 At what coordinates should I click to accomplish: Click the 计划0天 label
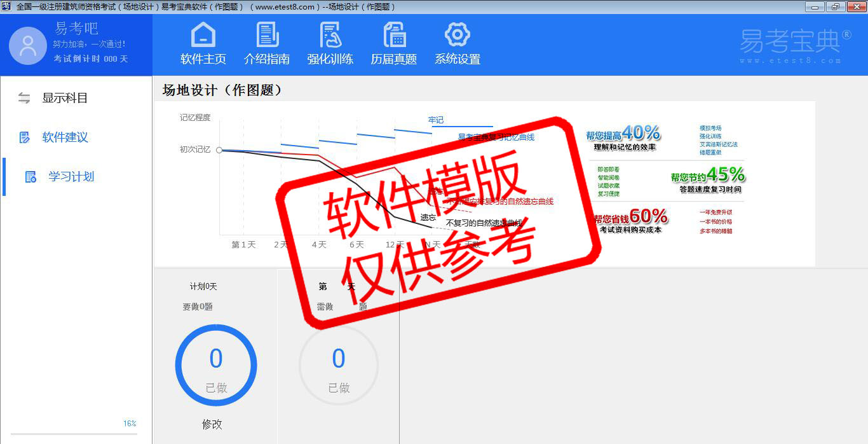tap(203, 287)
